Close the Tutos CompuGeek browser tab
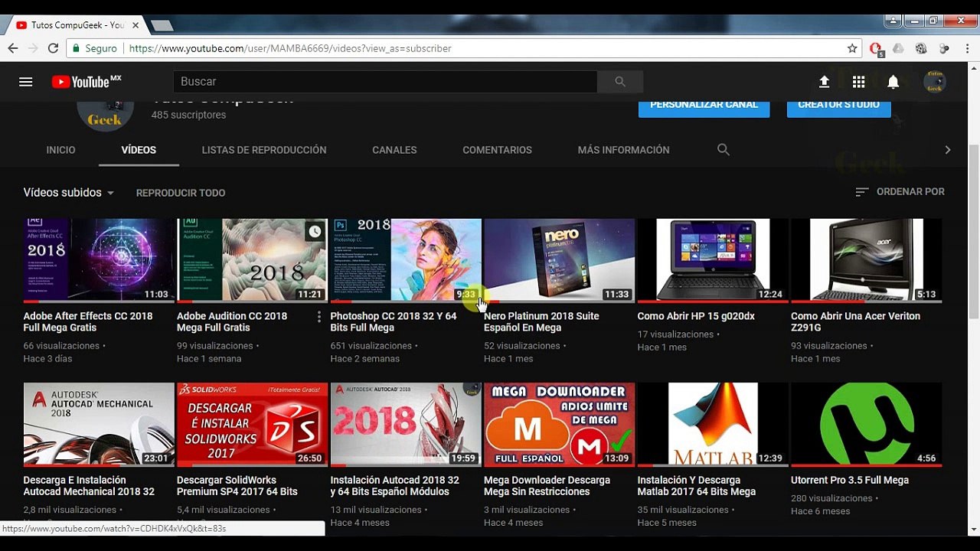 pos(136,25)
